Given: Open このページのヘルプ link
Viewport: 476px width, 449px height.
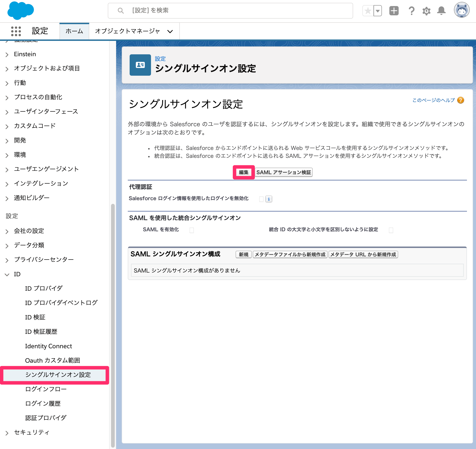Looking at the screenshot, I should pyautogui.click(x=433, y=100).
